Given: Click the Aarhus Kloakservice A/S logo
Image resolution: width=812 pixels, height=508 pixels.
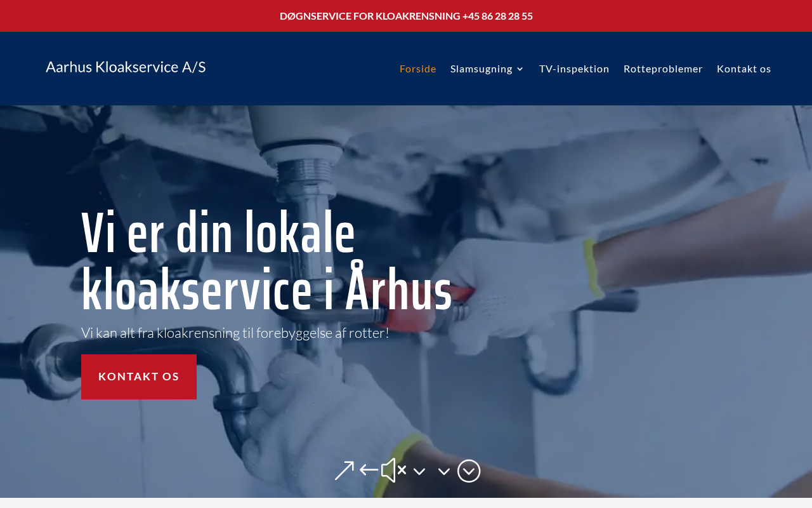Looking at the screenshot, I should tap(126, 67).
